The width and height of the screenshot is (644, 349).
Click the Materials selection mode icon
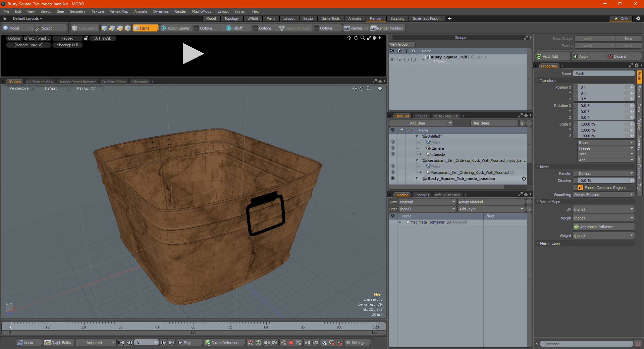pos(127,28)
